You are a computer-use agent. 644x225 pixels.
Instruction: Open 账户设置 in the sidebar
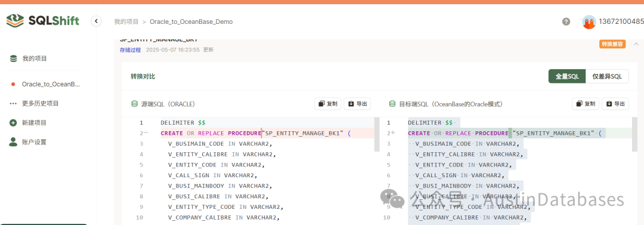tap(35, 142)
